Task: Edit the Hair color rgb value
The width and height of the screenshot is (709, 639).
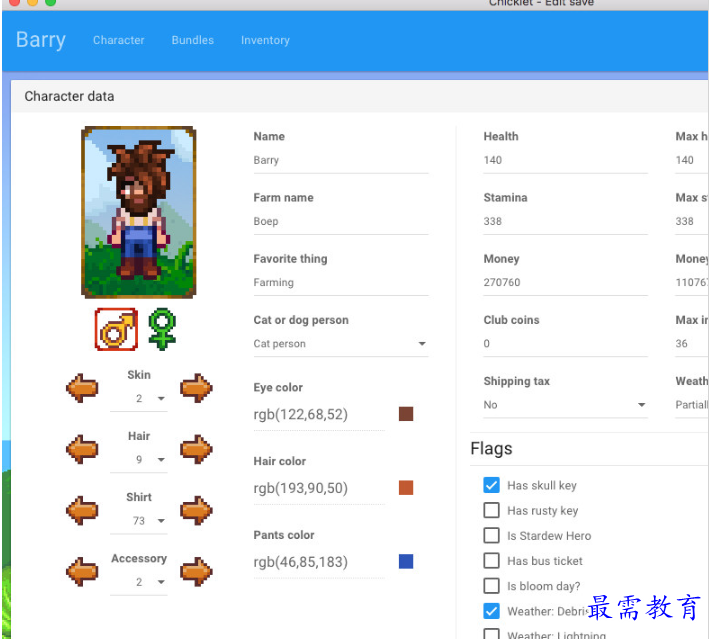Action: click(319, 488)
